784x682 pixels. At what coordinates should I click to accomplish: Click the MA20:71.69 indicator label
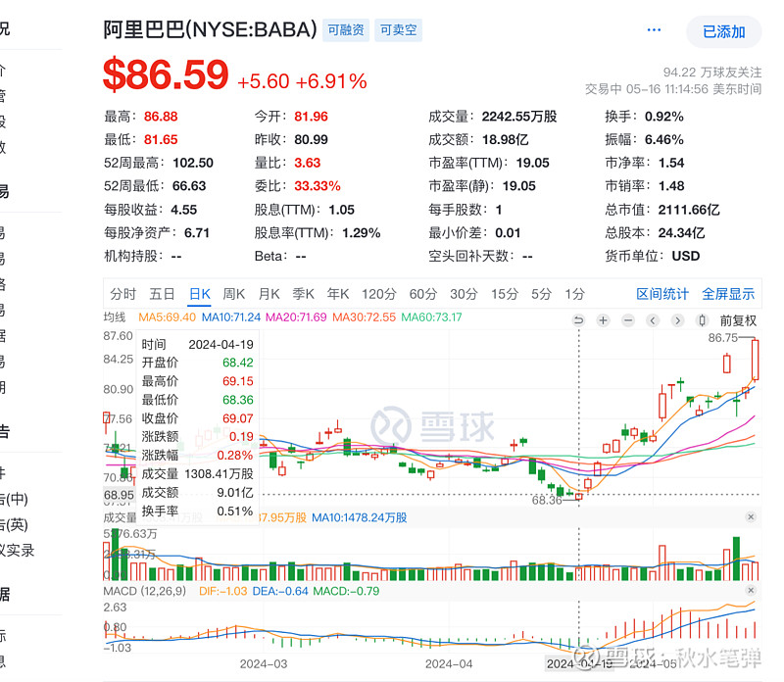coord(296,317)
